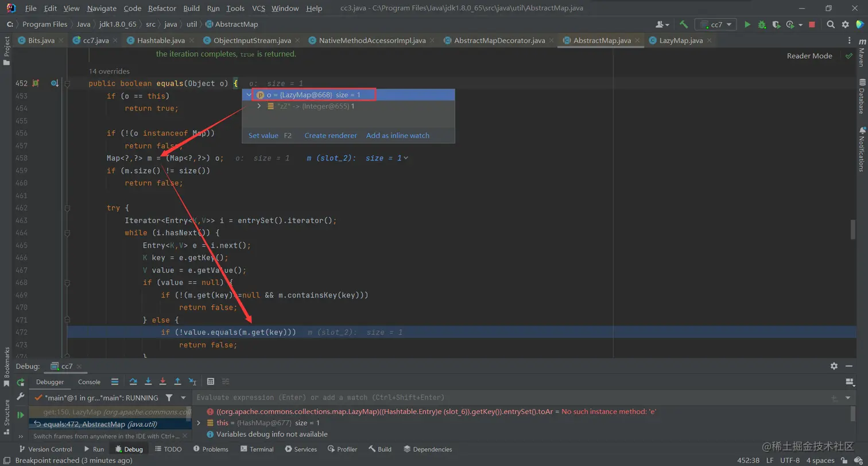Open the Notifications side panel
Screen dimensions: 868x466
[861, 148]
